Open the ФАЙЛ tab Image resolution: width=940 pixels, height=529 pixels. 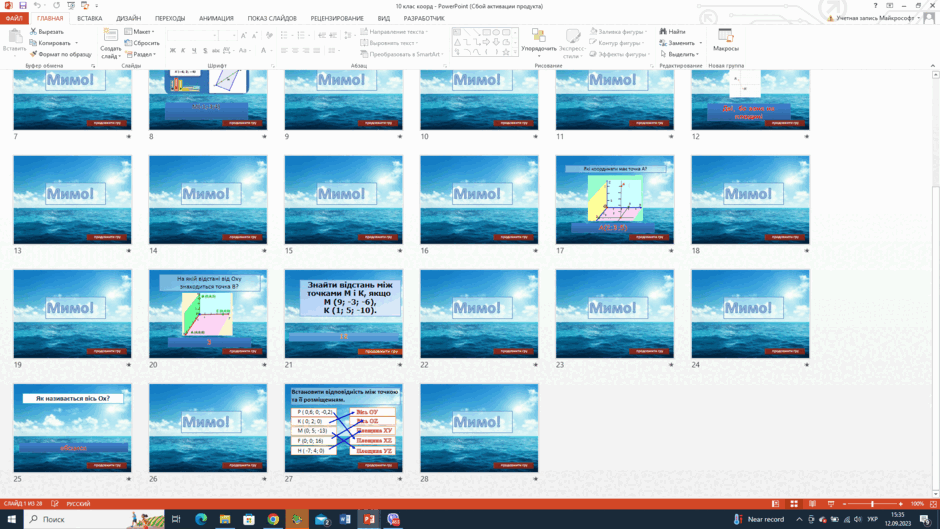(14, 19)
